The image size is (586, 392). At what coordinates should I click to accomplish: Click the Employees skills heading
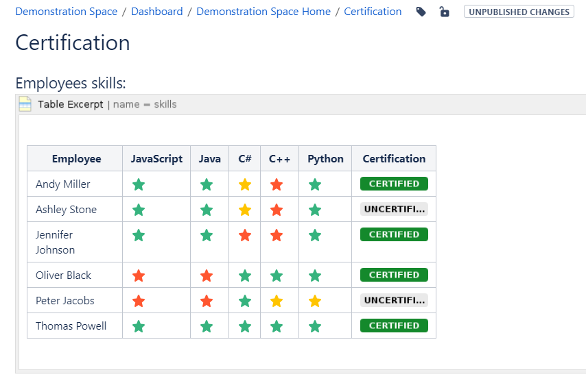pyautogui.click(x=71, y=83)
